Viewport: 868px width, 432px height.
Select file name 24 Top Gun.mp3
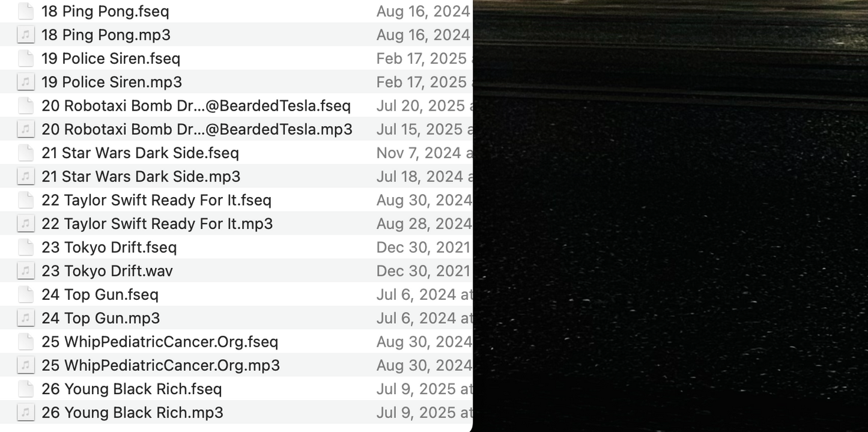(101, 318)
